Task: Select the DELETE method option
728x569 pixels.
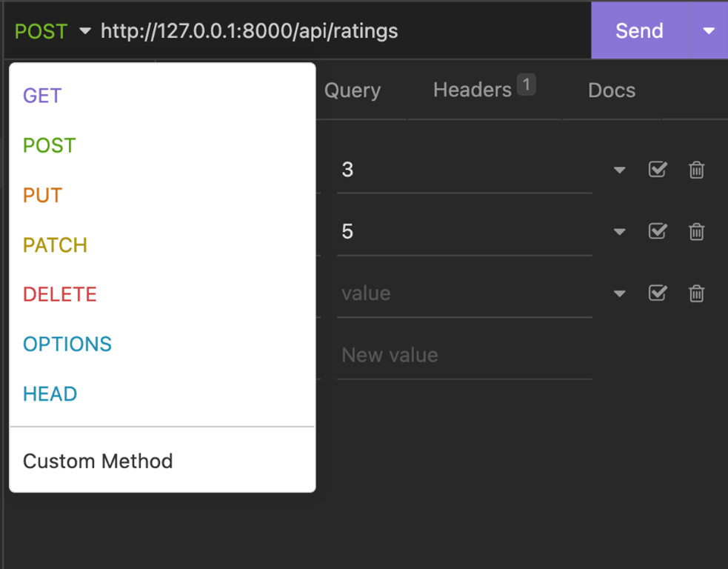Action: pyautogui.click(x=59, y=294)
